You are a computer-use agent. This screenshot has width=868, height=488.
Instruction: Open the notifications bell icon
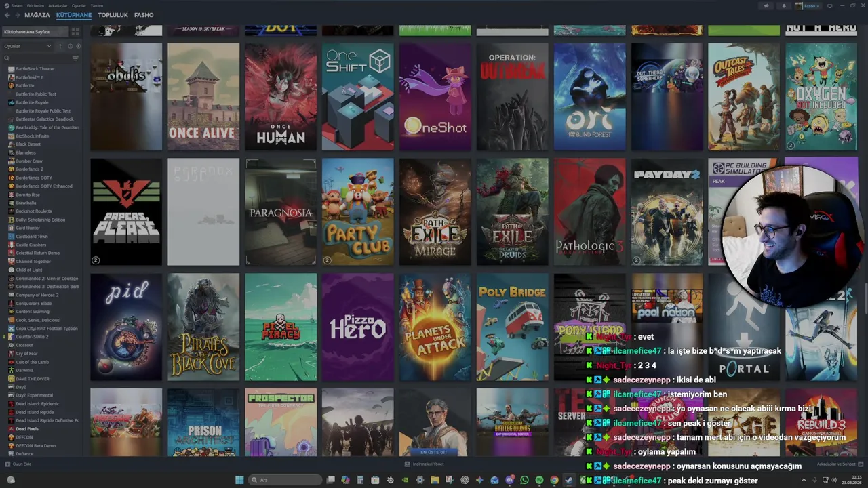785,5
